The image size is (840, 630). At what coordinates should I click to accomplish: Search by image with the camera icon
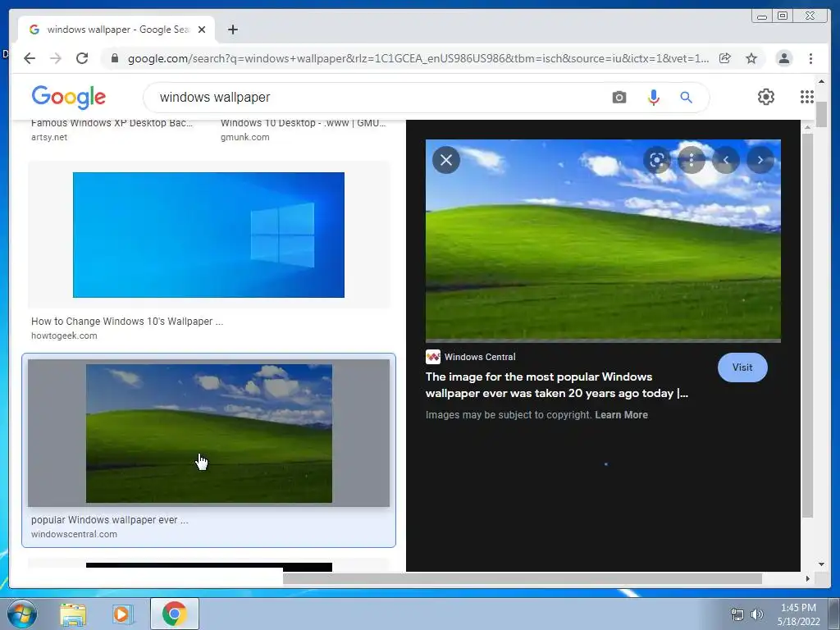619,97
